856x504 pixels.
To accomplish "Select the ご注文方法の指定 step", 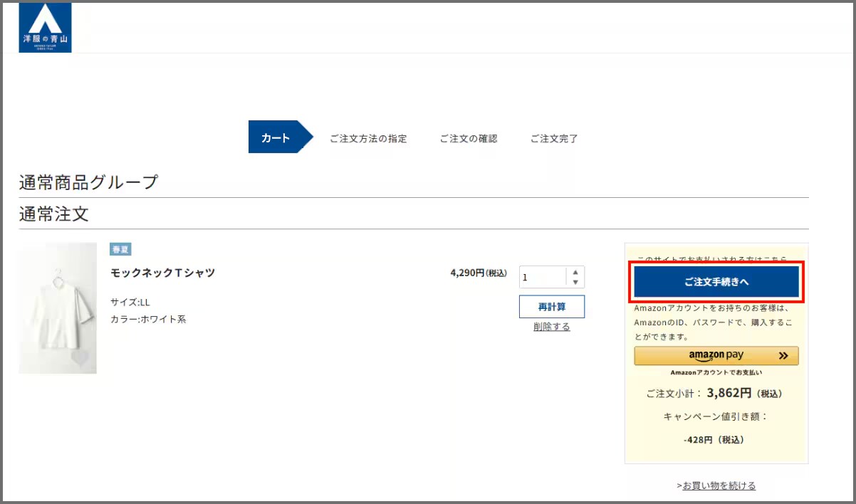I will [368, 139].
